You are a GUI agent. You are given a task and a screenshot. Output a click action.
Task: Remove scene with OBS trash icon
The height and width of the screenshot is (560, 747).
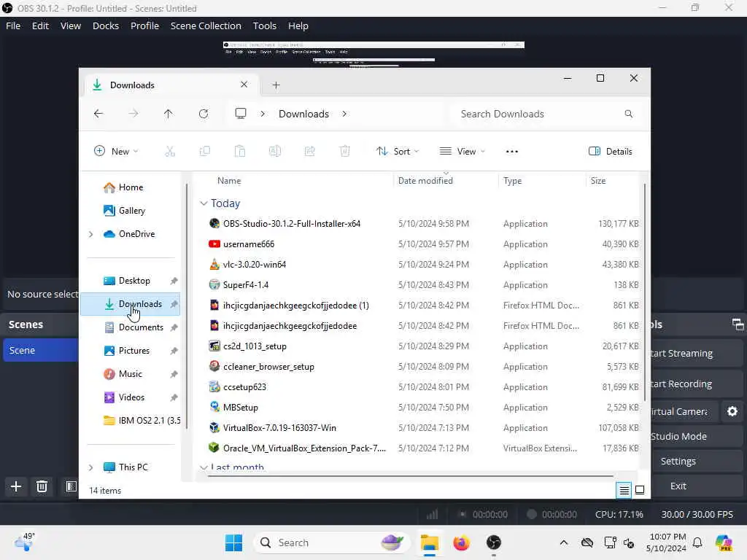[42, 486]
